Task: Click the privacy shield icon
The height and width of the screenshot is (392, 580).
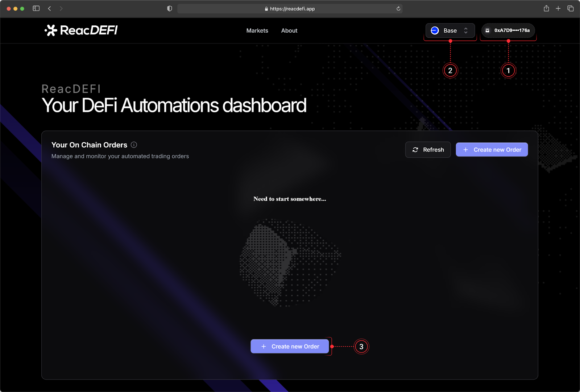Action: [169, 9]
